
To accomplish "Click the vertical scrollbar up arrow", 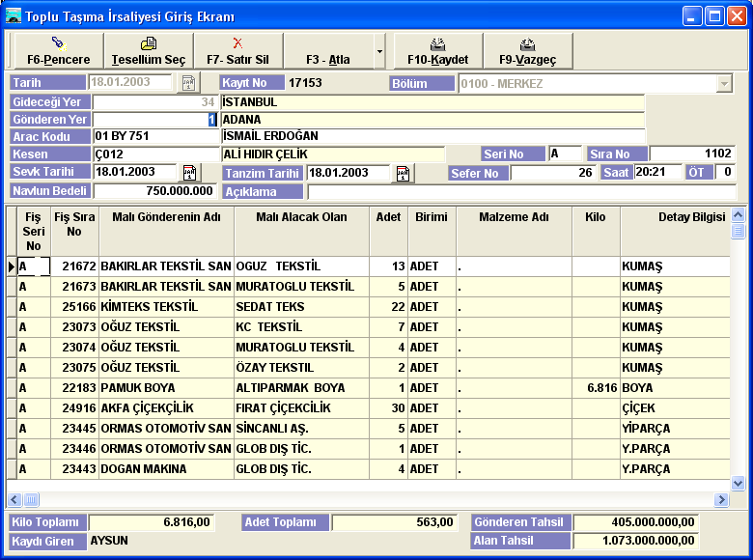I will pos(738,214).
